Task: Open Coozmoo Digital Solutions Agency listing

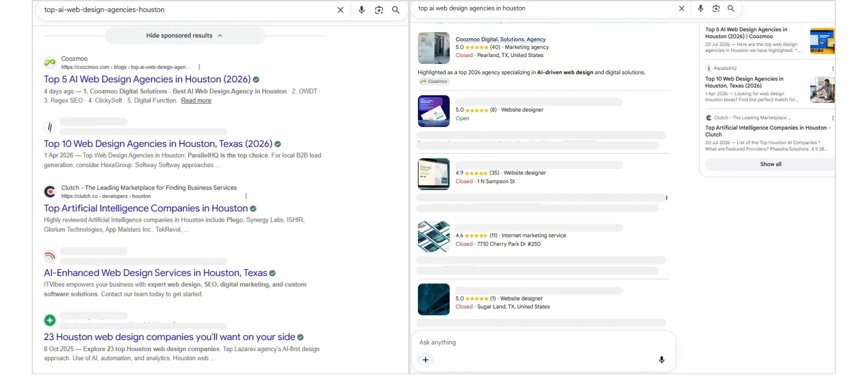Action: coord(501,40)
